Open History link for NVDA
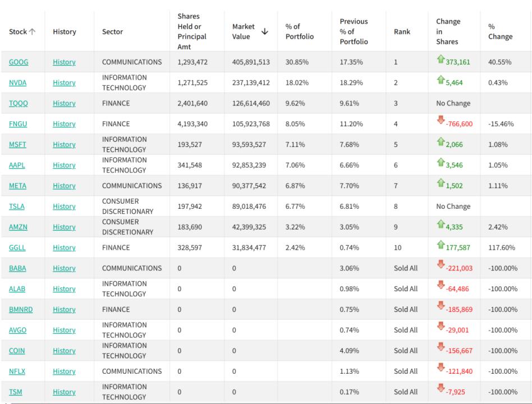This screenshot has height=404, width=532. 64,83
